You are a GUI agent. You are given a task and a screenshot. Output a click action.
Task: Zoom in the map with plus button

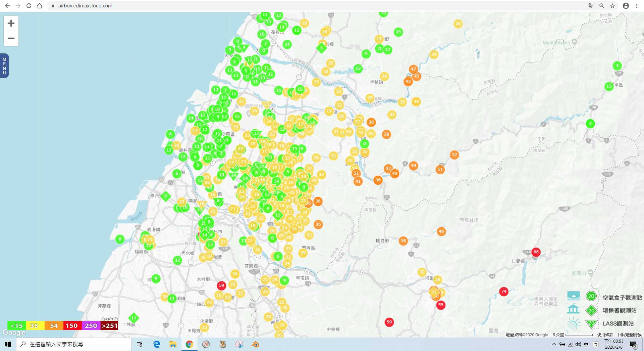(11, 23)
